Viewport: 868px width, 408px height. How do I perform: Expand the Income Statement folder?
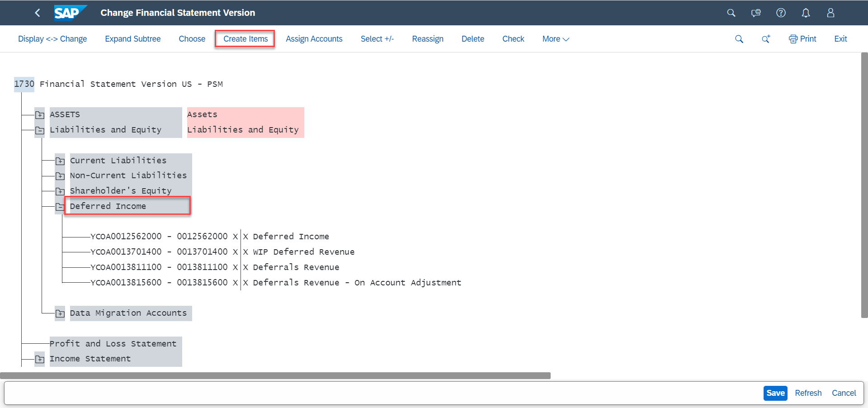coord(40,359)
